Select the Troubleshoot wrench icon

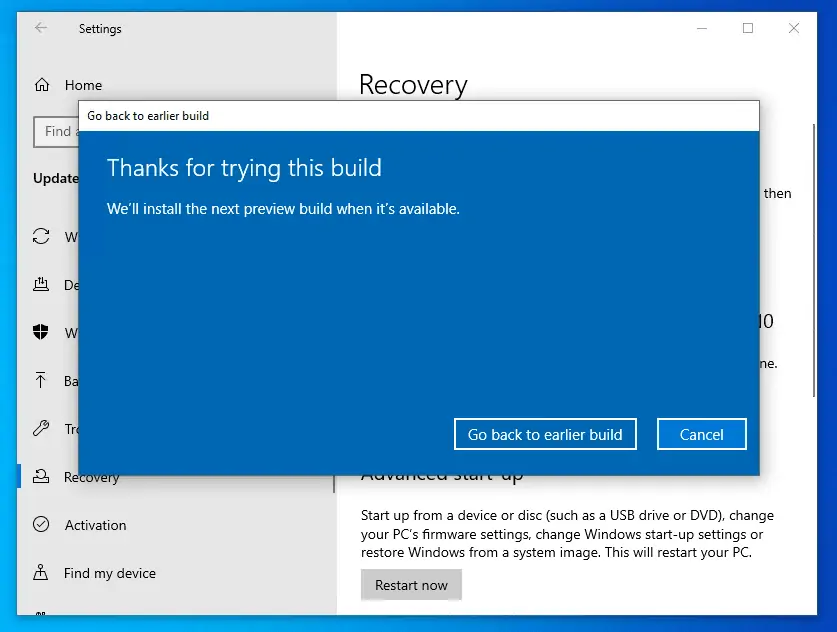pos(40,429)
